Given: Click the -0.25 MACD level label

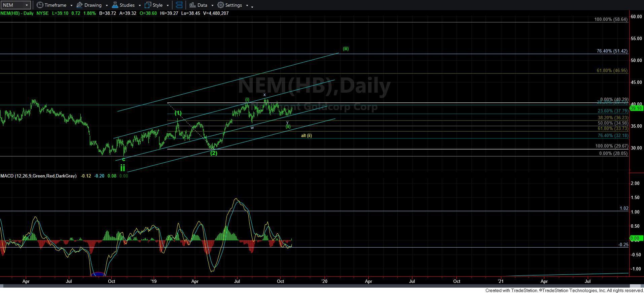Looking at the screenshot, I should click(x=623, y=245).
